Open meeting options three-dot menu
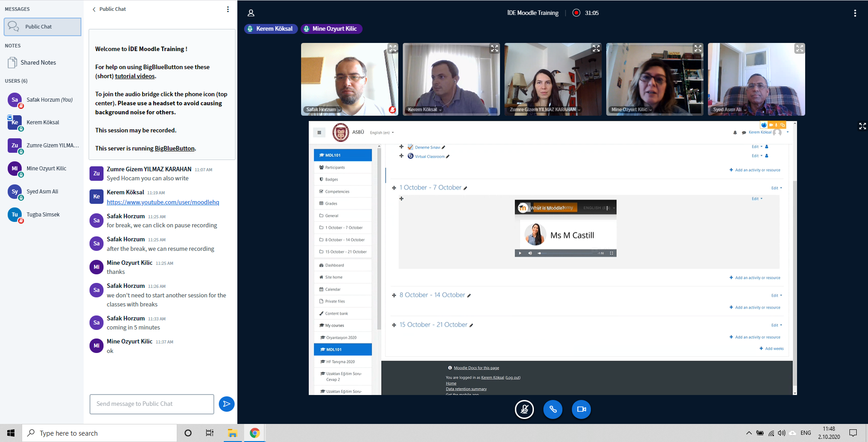Screen dimensions: 868x442 855,13
